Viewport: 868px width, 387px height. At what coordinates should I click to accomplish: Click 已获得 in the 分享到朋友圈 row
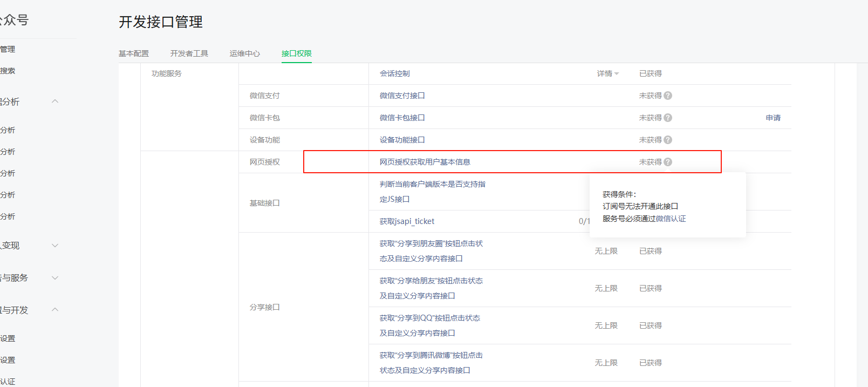click(651, 251)
